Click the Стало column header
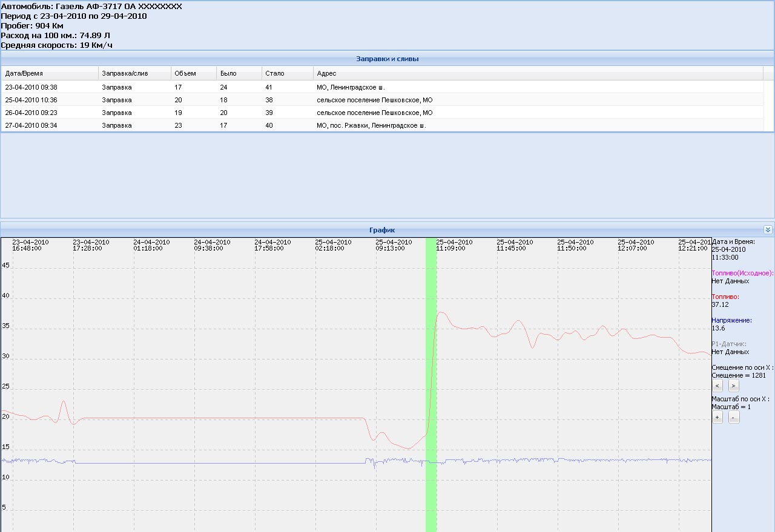The image size is (775, 532). tap(288, 73)
